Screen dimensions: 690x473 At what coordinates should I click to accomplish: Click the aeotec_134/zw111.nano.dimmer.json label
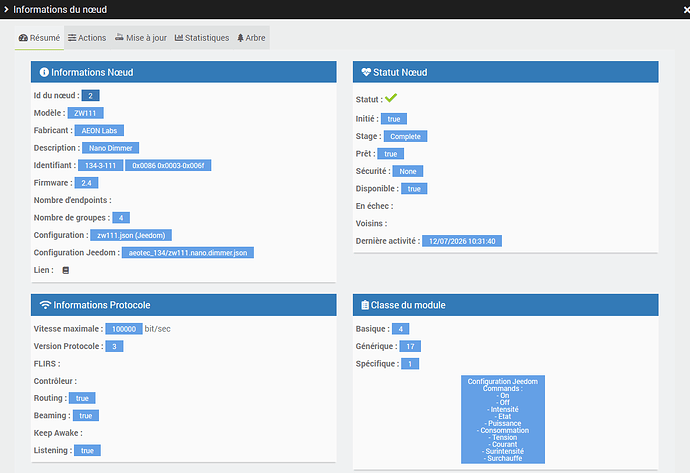click(x=188, y=253)
